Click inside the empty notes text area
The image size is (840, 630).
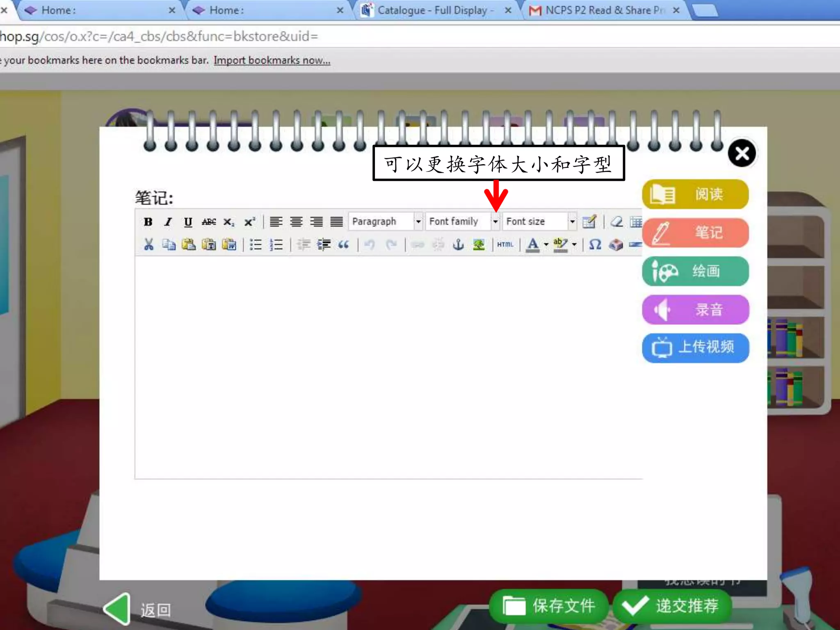388,367
